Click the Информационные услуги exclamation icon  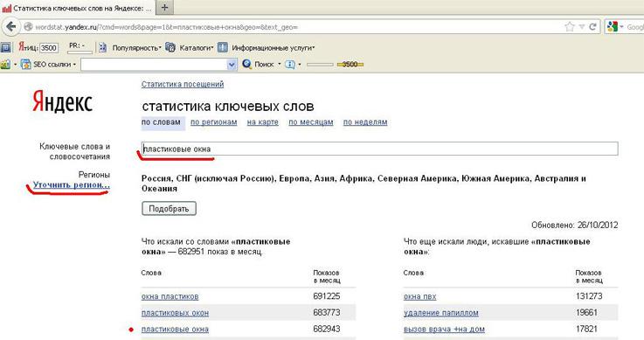[223, 47]
